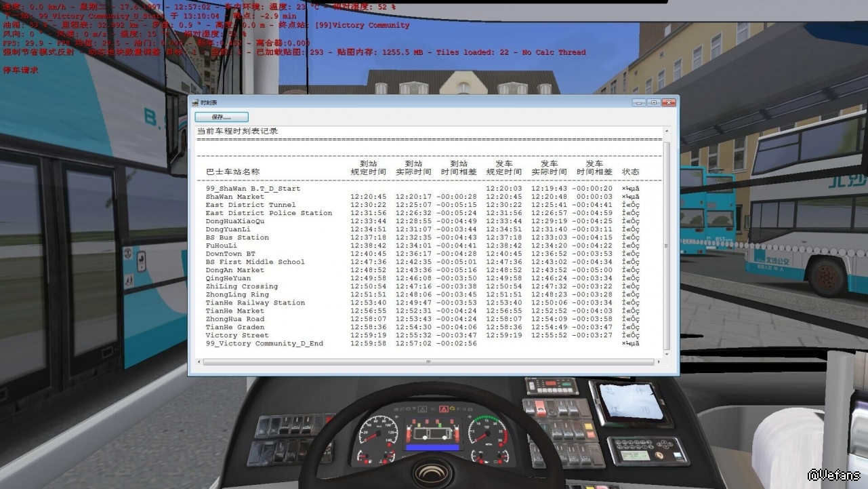The height and width of the screenshot is (489, 868).
Task: Click the 巴士车站名称 column header
Action: (232, 172)
